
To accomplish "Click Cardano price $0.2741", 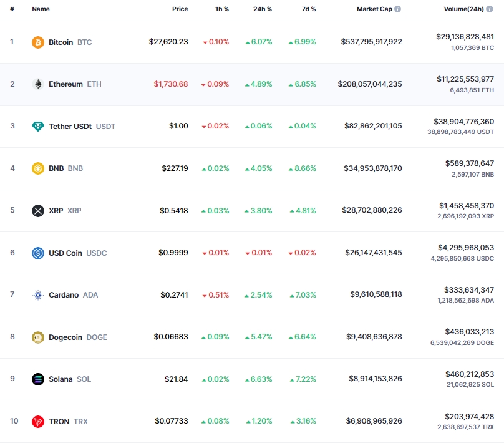I will pos(174,295).
